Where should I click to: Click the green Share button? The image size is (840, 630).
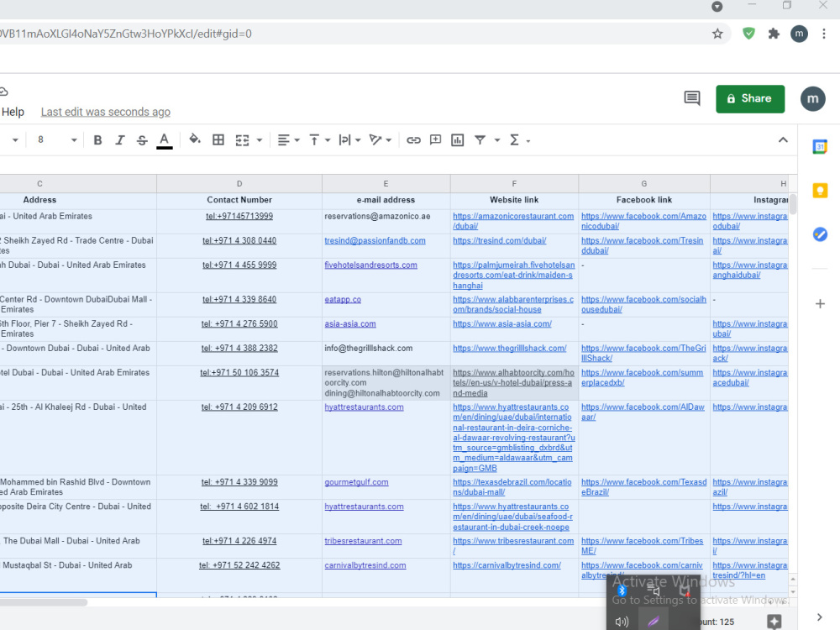[x=750, y=98]
